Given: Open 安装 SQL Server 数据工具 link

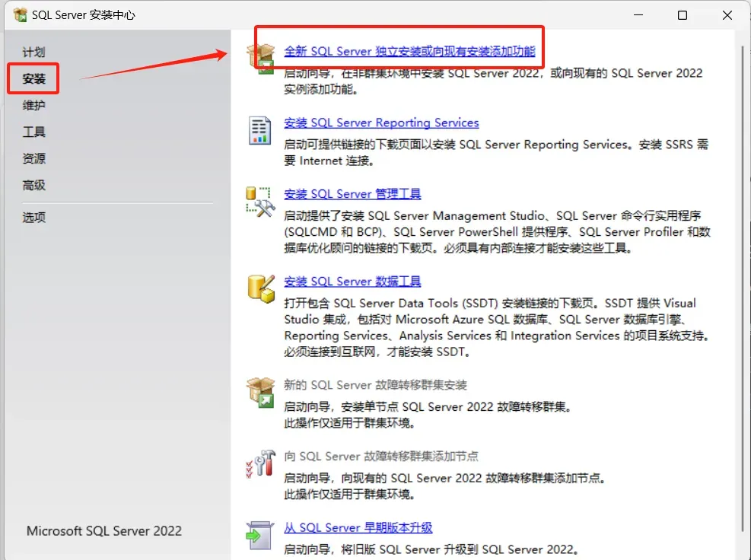Looking at the screenshot, I should [x=352, y=282].
